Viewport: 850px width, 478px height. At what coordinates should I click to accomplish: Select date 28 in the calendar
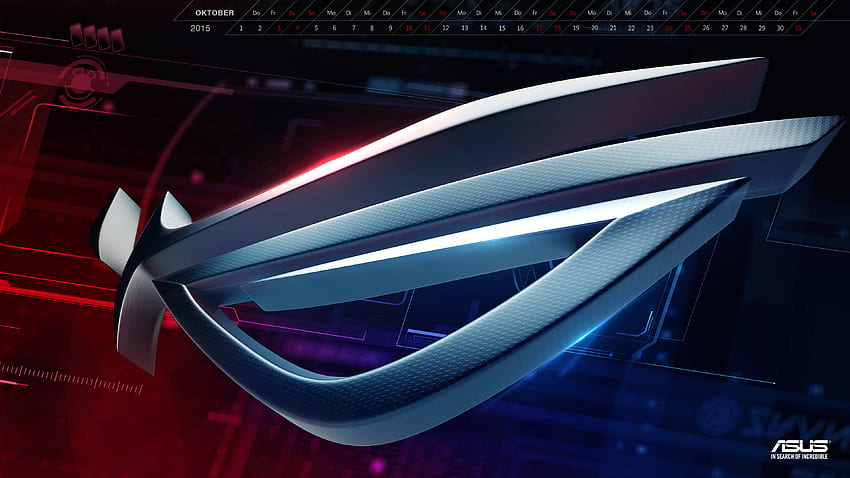(x=743, y=28)
